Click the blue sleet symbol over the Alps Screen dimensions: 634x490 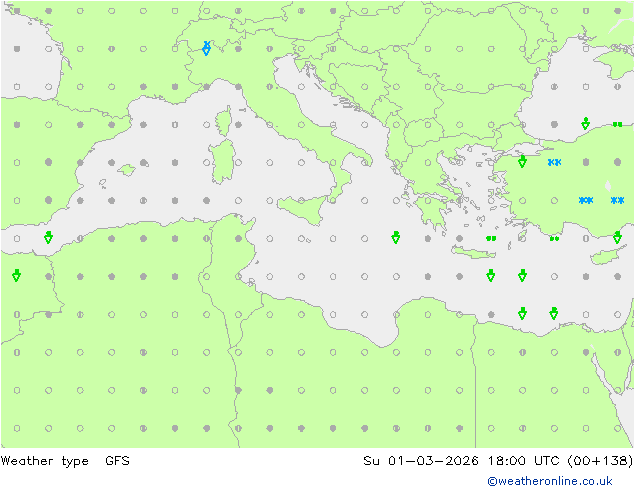[206, 49]
